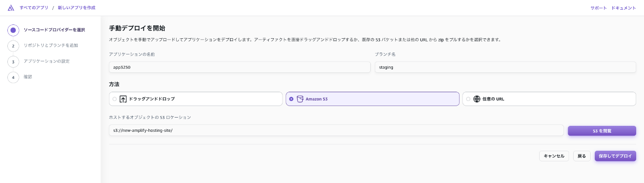Click the S3 を閲覧 button
Viewport: 644px width, 183px height.
[602, 131]
